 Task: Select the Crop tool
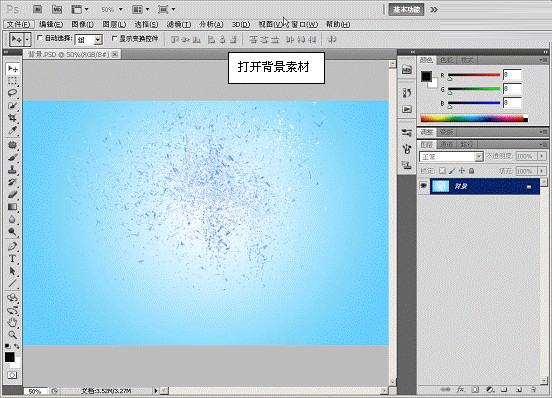coord(12,118)
